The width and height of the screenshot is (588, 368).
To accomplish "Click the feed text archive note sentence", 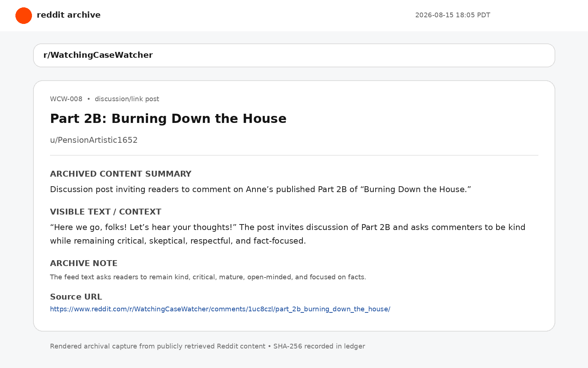I will coord(208,277).
